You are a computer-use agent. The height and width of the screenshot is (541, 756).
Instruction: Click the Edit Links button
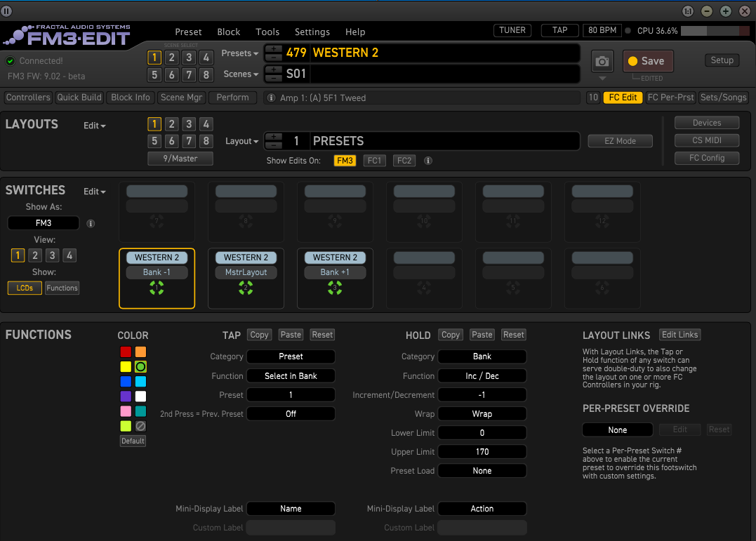[680, 335]
